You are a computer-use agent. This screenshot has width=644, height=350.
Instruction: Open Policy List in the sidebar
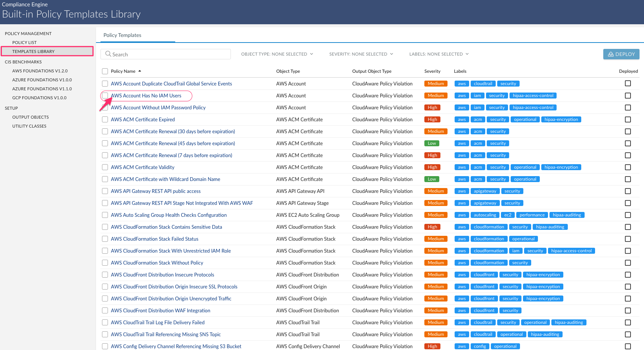pos(24,43)
